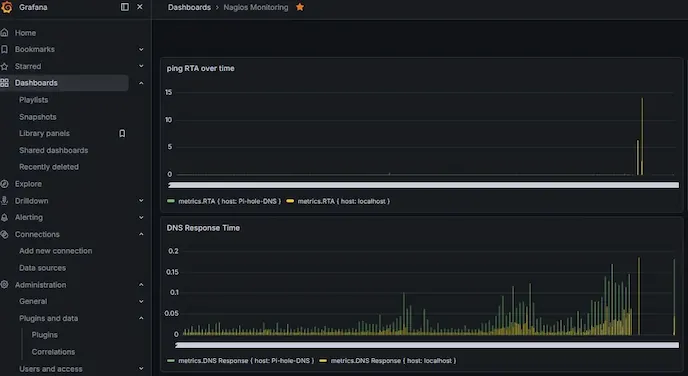Click the Home icon in the sidebar

4,32
